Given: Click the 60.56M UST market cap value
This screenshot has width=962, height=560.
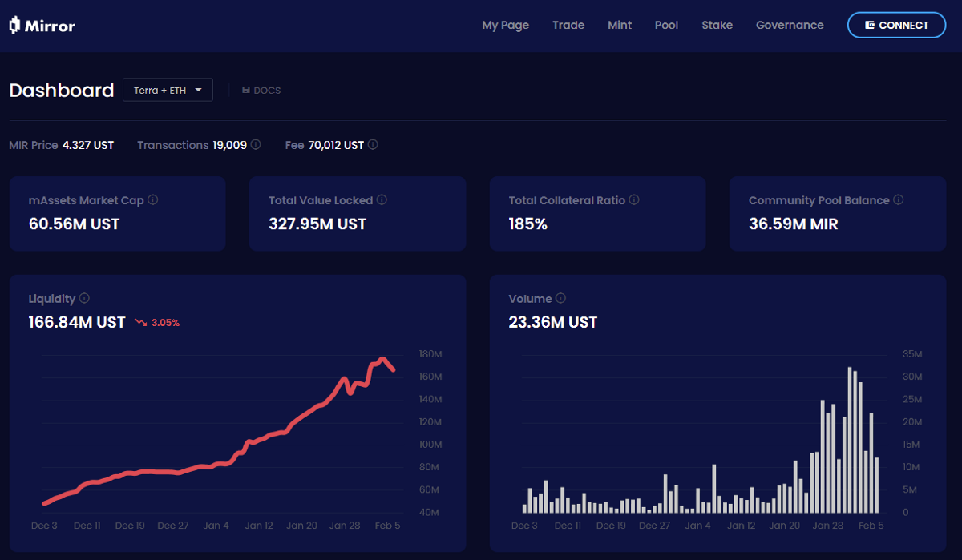Looking at the screenshot, I should 74,224.
